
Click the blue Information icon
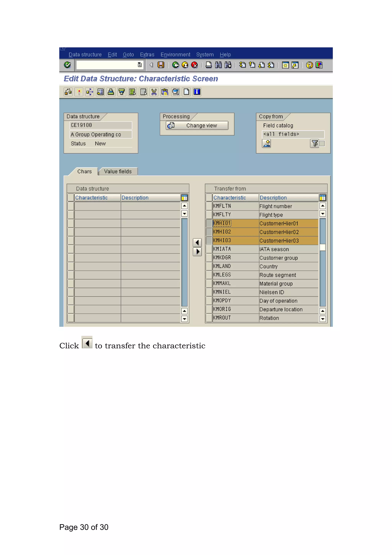[x=197, y=92]
